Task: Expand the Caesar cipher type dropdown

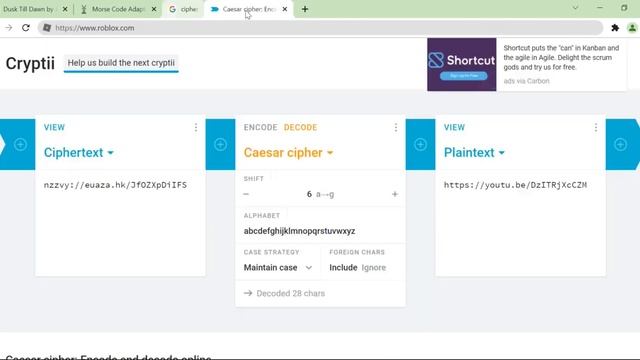Action: pos(289,153)
